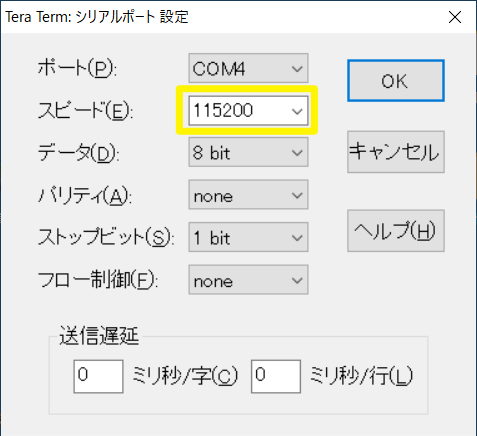Expand the フロー制御 dropdown set to none
This screenshot has height=436, width=477.
[x=248, y=279]
